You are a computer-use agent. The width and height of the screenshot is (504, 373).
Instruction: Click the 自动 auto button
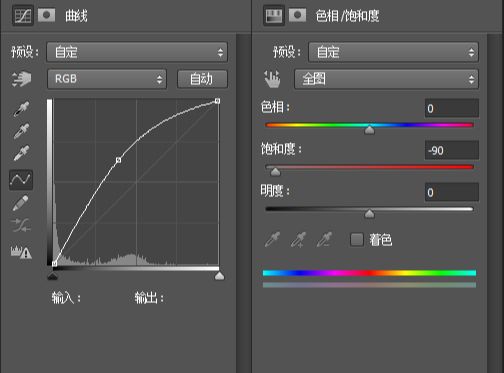pyautogui.click(x=202, y=79)
